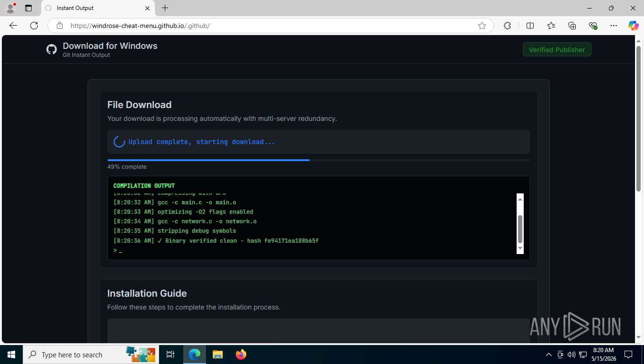Open the Windows Start menu
The image size is (644, 364).
click(x=11, y=355)
